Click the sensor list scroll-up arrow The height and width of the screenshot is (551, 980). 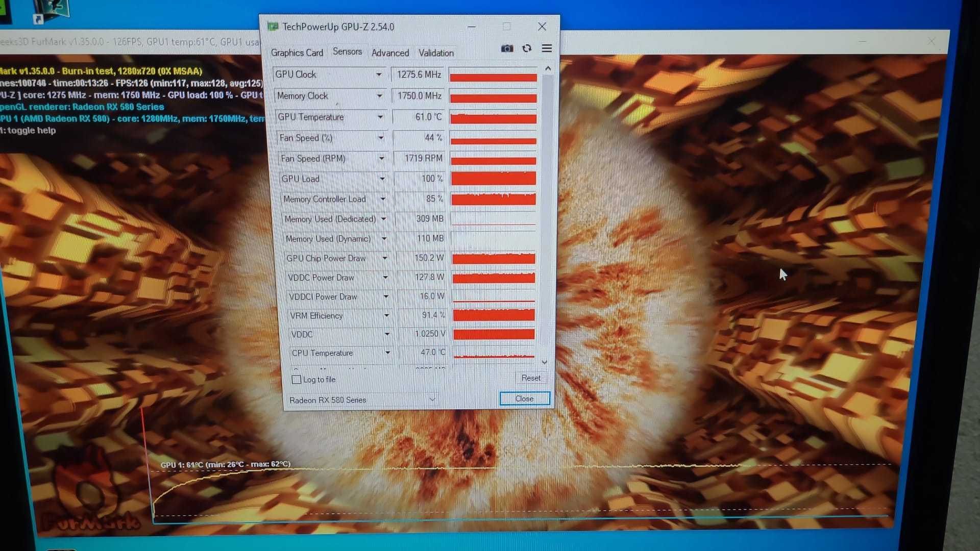[x=548, y=68]
